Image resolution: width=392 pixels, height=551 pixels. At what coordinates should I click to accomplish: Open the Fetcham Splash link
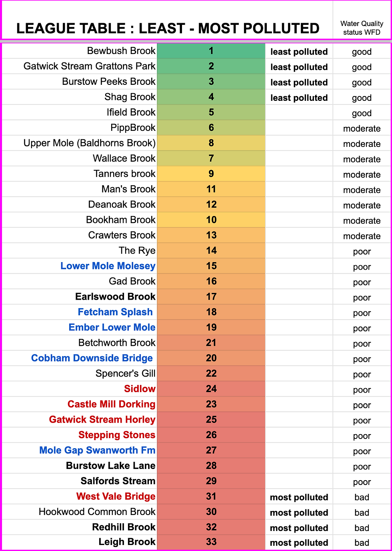115,312
